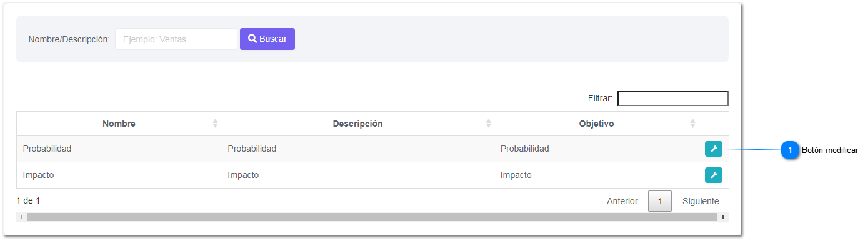Viewport: 868px width, 241px height.
Task: Click the numbered callout 1 badge
Action: point(791,150)
